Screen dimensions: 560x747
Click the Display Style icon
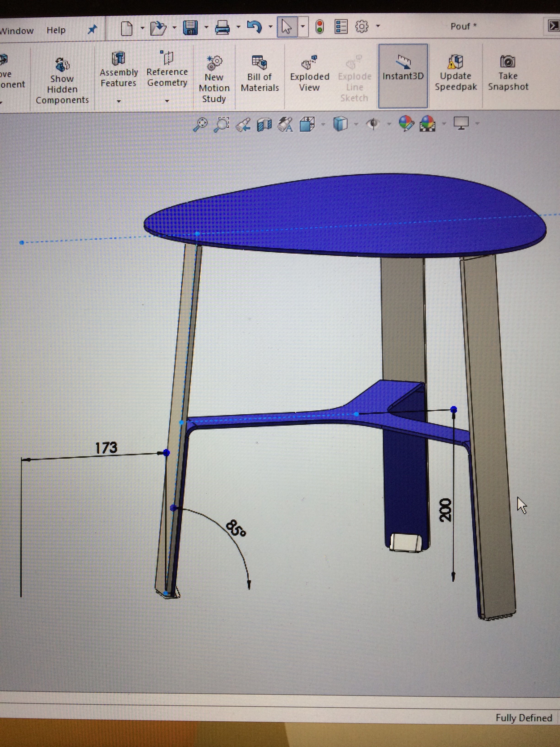[x=340, y=124]
